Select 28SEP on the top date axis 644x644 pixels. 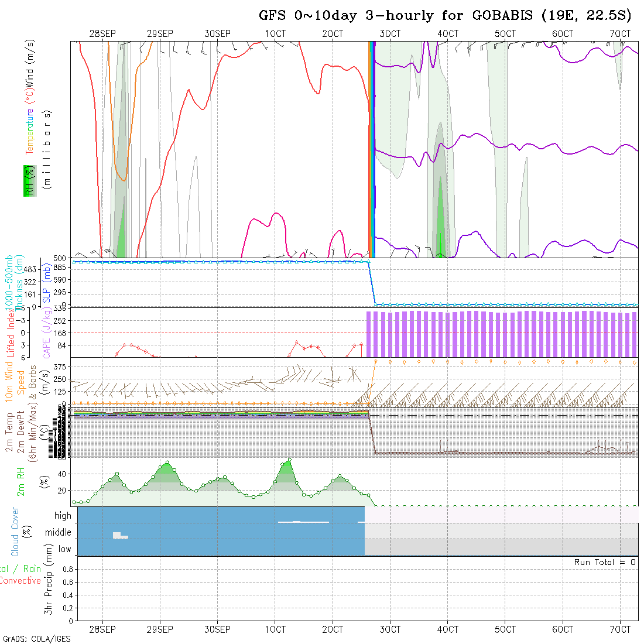click(x=102, y=34)
